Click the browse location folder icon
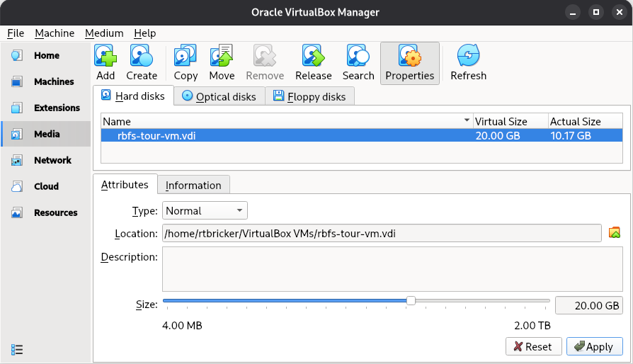This screenshot has width=633, height=364. [x=615, y=233]
